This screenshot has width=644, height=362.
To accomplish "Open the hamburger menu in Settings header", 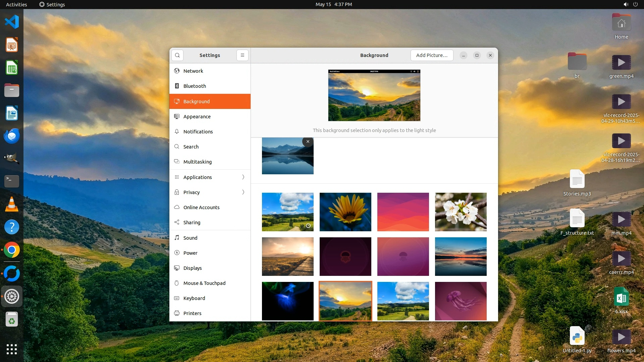I will click(243, 55).
